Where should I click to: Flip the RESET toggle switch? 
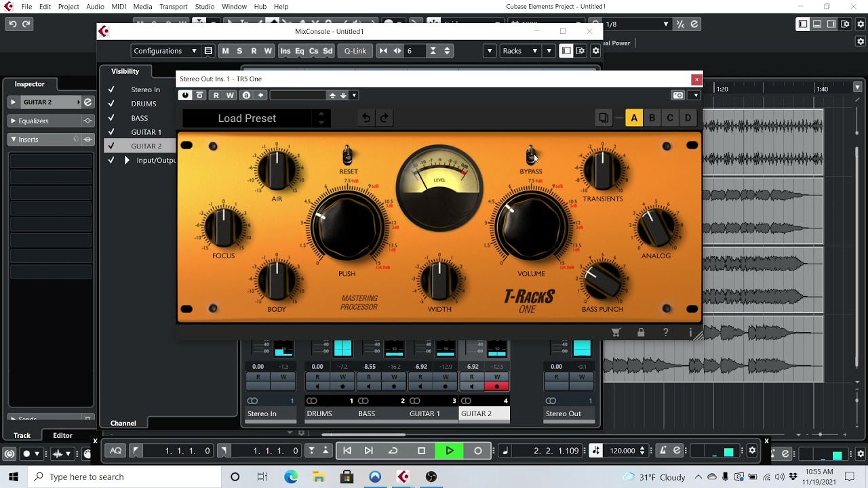click(347, 155)
